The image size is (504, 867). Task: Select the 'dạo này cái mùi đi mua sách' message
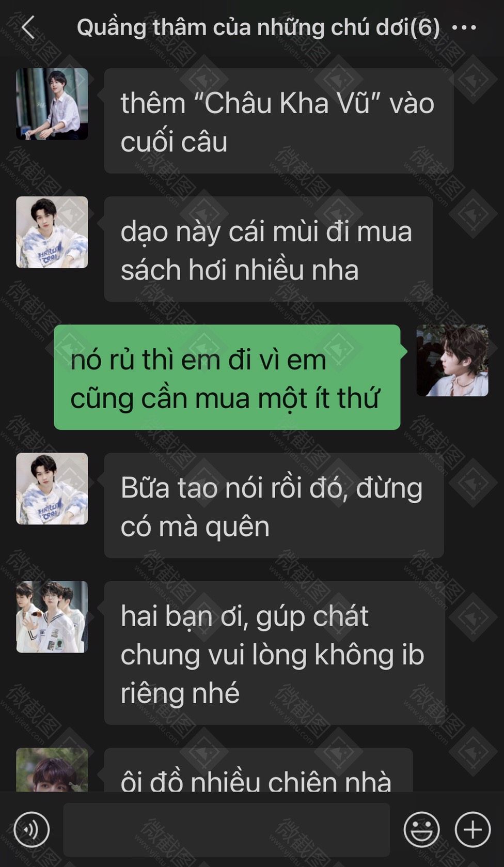click(269, 249)
